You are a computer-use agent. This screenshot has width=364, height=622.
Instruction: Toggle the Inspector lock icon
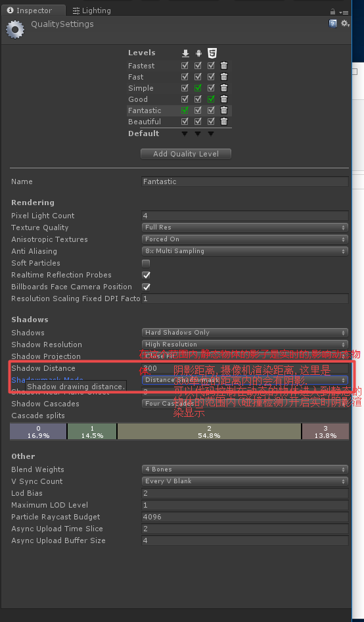point(332,11)
